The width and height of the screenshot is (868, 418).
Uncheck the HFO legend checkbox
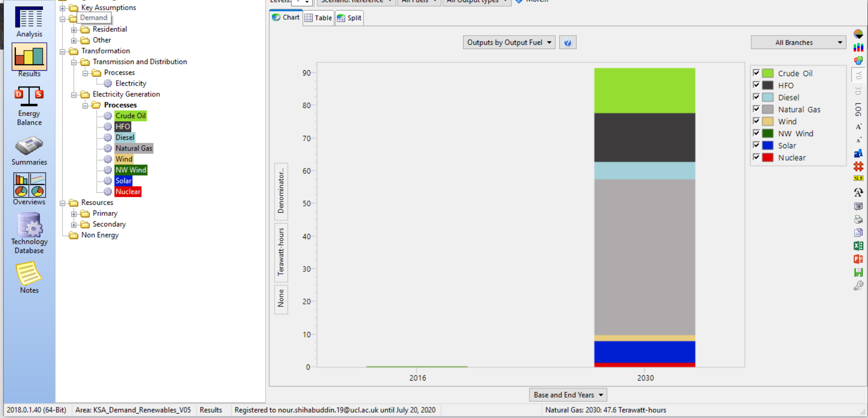(756, 85)
